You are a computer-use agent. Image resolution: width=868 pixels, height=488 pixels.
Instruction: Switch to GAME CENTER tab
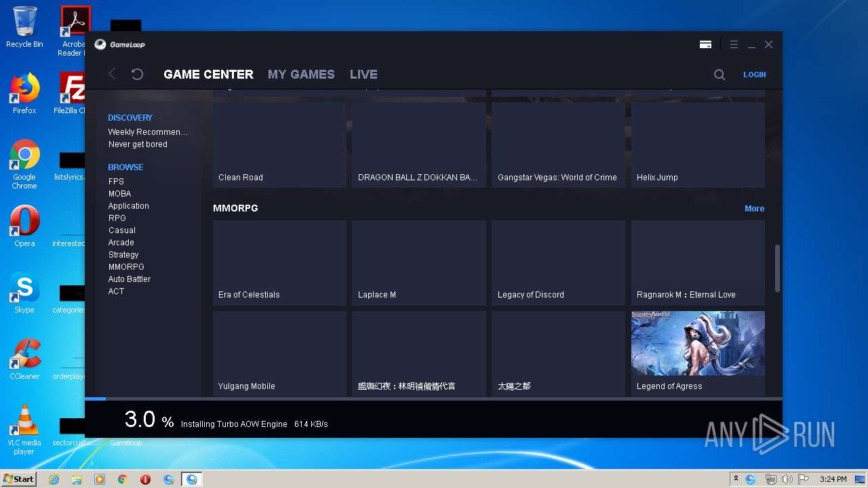[x=208, y=75]
